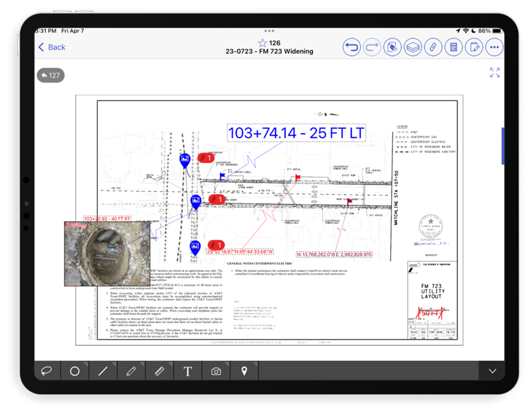Open the calculator icon

click(454, 47)
